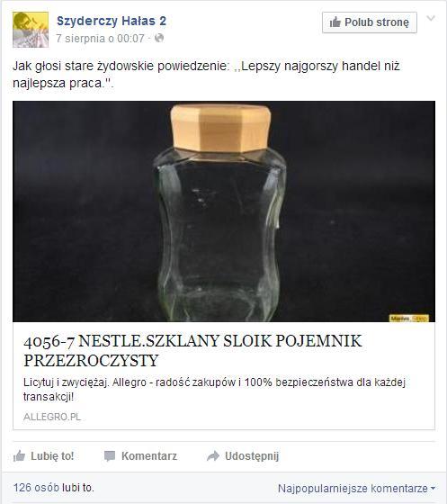The width and height of the screenshot is (447, 504).
Task: Open the glass jar preview image
Action: tap(224, 211)
